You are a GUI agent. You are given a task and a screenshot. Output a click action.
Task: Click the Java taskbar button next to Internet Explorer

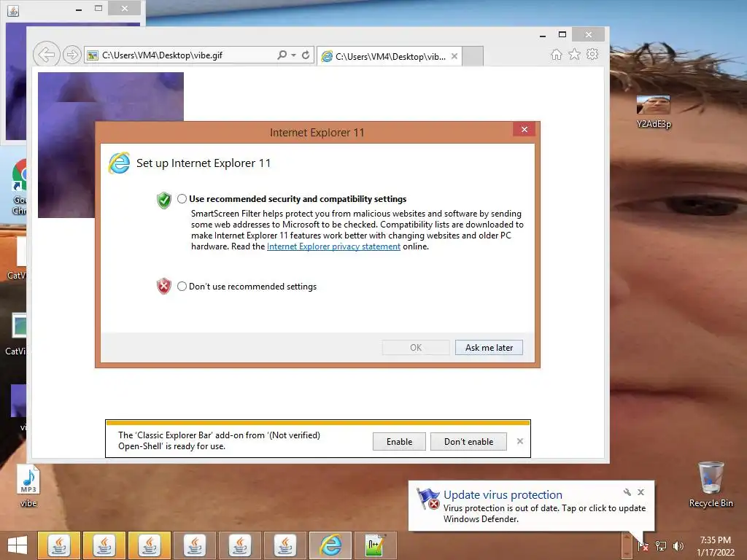point(285,545)
